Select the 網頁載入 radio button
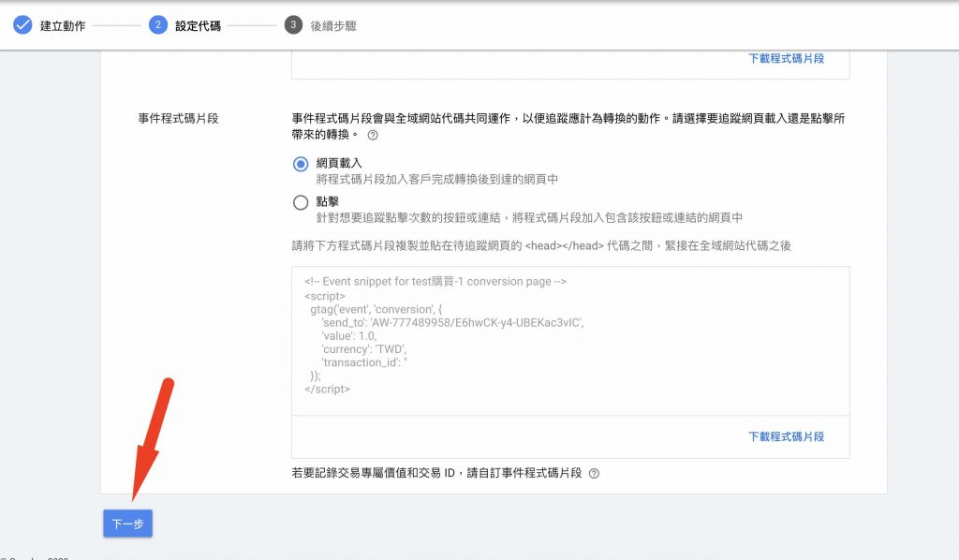Image resolution: width=959 pixels, height=560 pixels. tap(301, 162)
